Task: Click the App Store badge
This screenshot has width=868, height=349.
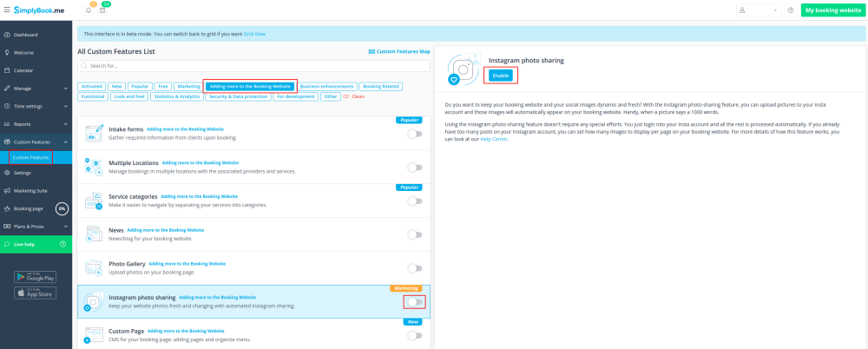Action: click(x=36, y=293)
